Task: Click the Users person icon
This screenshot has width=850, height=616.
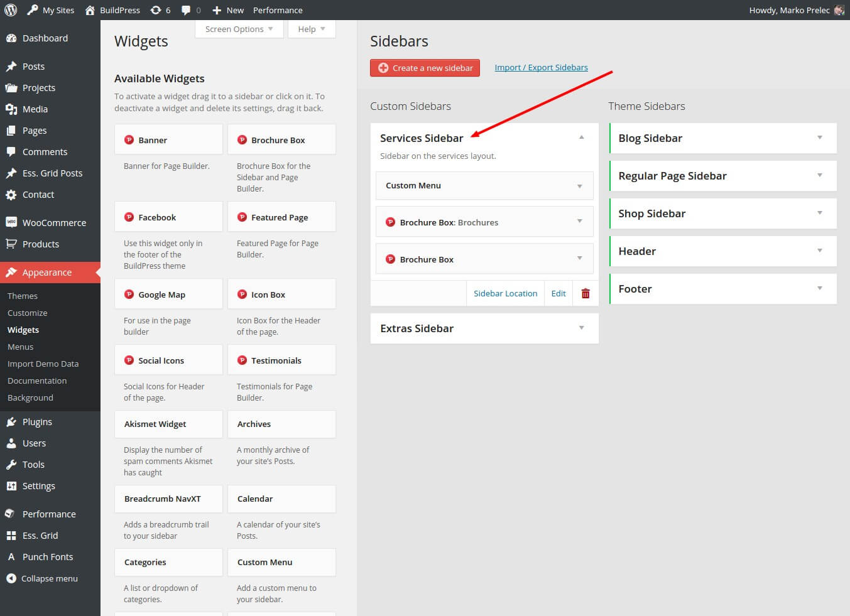Action: pos(11,443)
